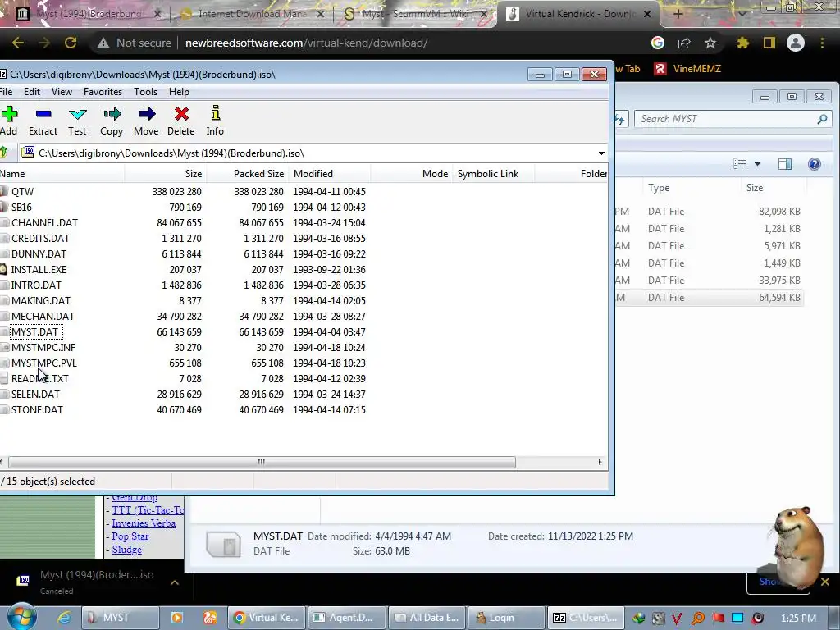840x630 pixels.
Task: Select STONE.DAT file
Action: [x=37, y=409]
